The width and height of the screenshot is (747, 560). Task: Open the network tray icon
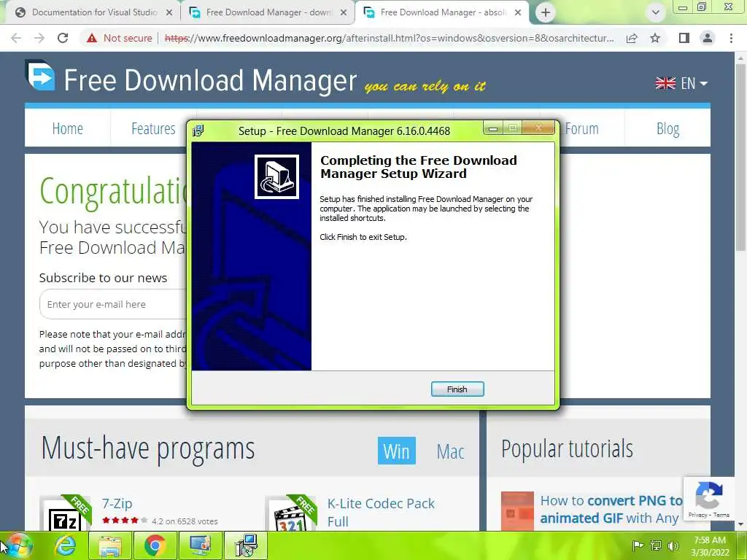click(x=656, y=545)
